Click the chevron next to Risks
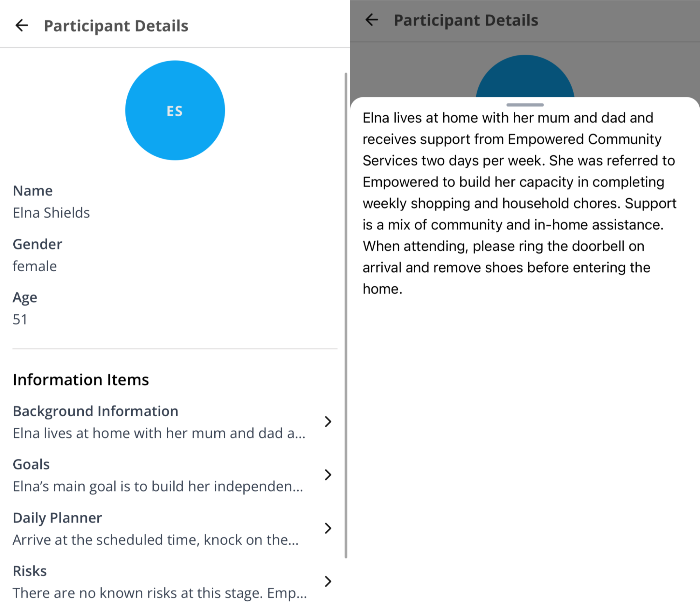 [x=328, y=581]
